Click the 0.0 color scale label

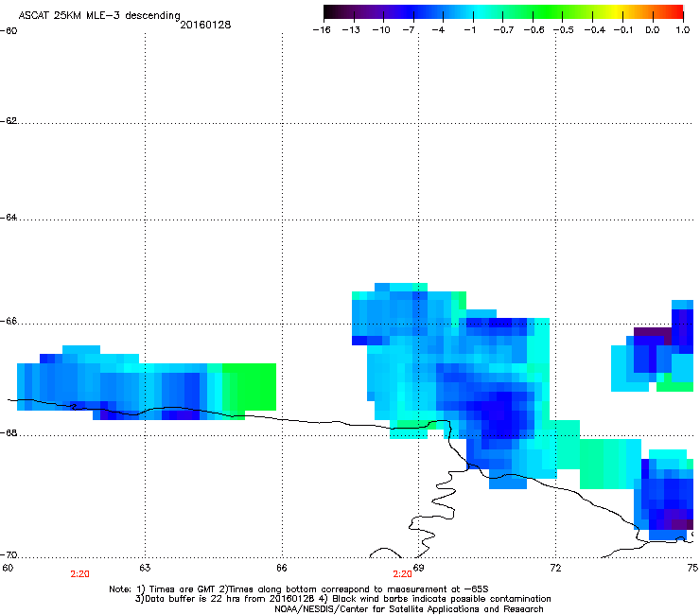point(653,30)
